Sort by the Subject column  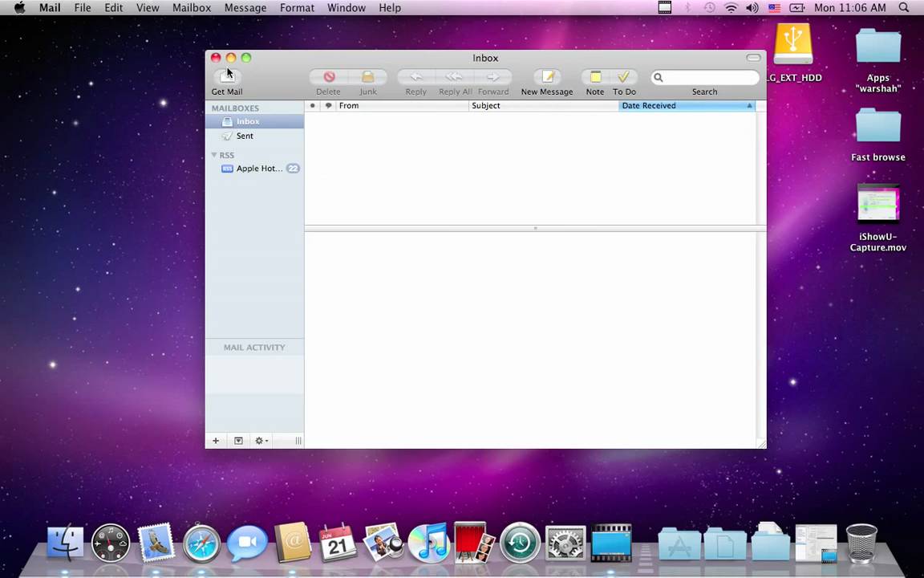click(x=543, y=106)
